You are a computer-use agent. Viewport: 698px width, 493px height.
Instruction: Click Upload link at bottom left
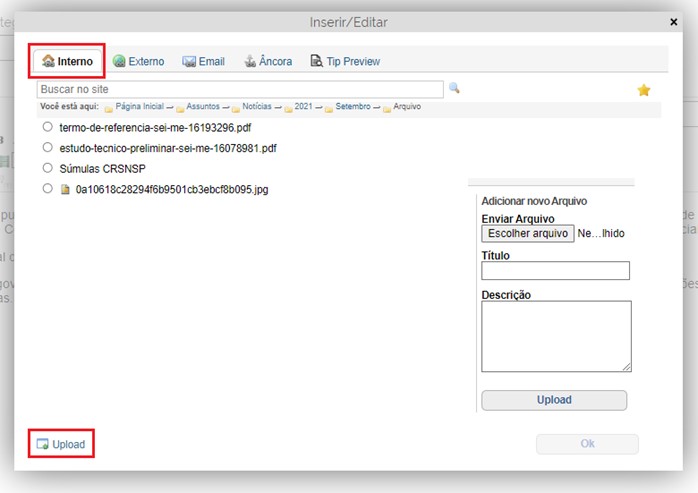click(x=61, y=444)
